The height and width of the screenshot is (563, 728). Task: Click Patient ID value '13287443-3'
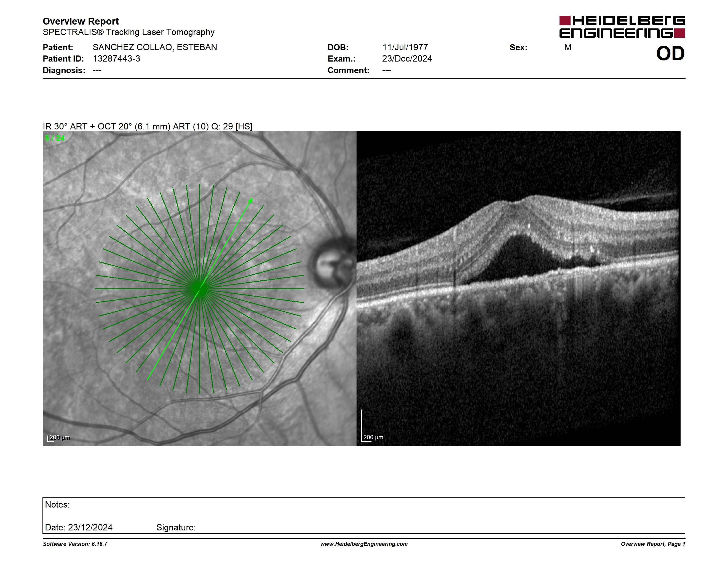116,59
